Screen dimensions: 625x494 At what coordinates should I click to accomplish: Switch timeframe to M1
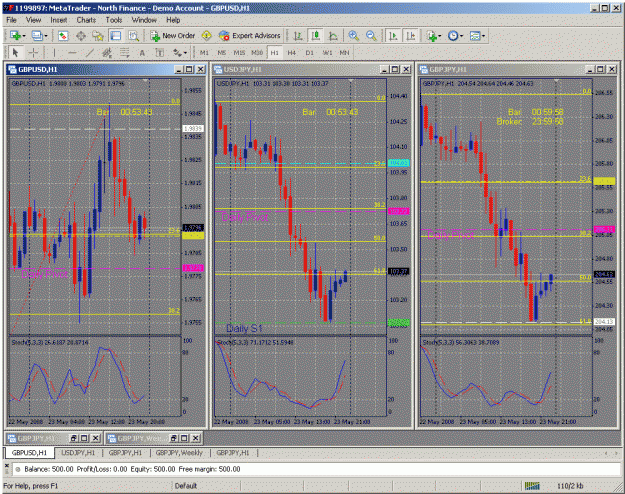pyautogui.click(x=204, y=53)
